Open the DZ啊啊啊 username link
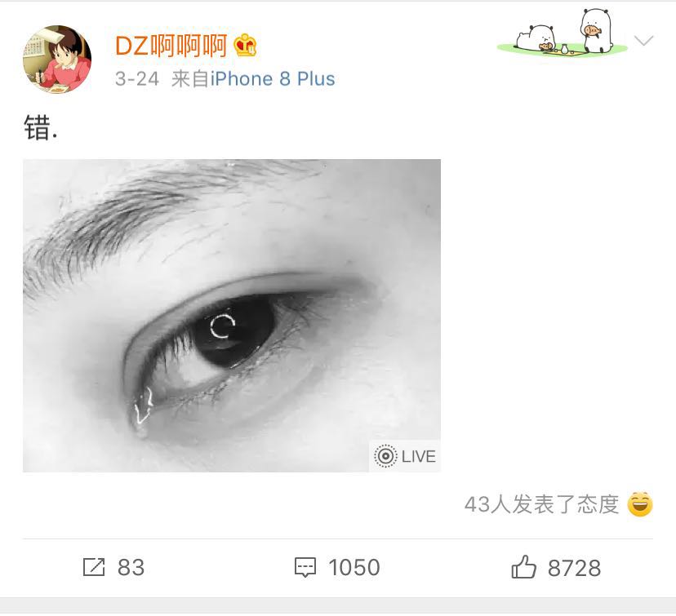 171,45
